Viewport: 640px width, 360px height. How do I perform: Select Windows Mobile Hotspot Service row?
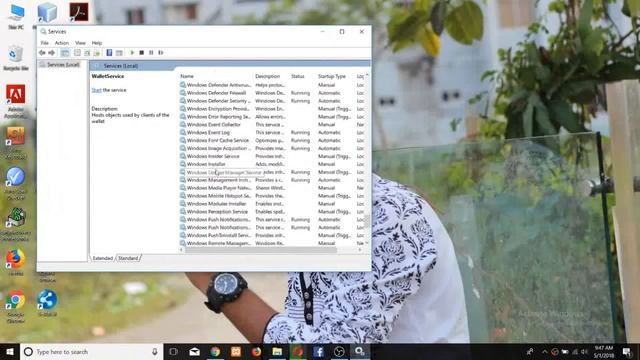pyautogui.click(x=271, y=196)
